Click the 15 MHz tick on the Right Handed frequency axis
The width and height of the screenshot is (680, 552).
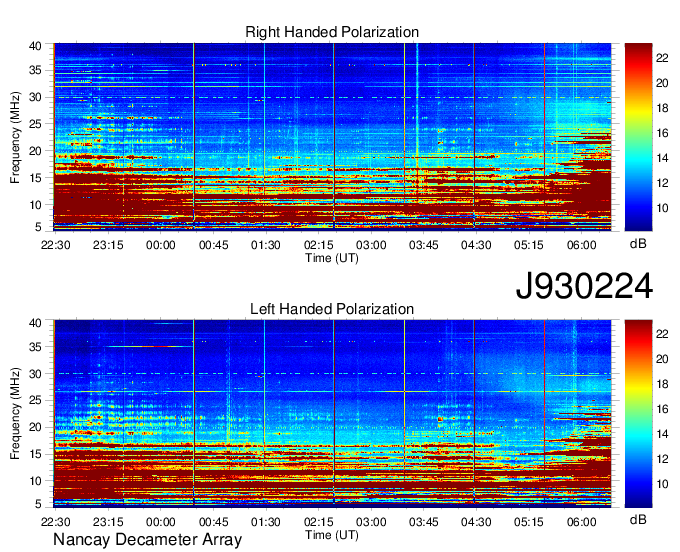click(x=35, y=178)
